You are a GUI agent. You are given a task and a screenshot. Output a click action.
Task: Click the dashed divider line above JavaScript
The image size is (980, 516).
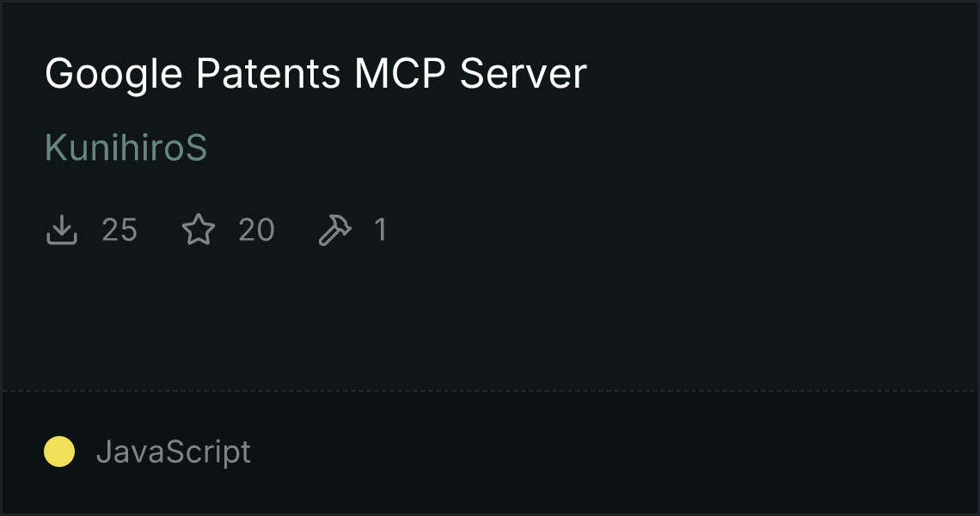(x=490, y=391)
